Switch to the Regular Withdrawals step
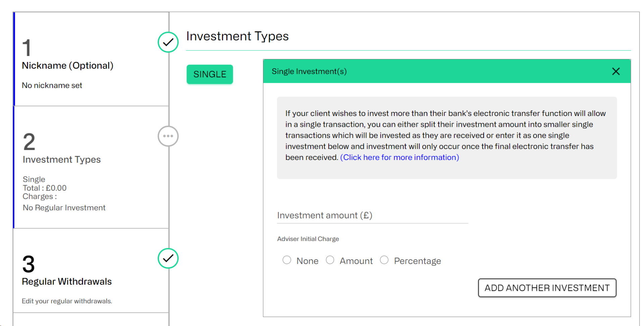Image resolution: width=644 pixels, height=326 pixels. 67,282
